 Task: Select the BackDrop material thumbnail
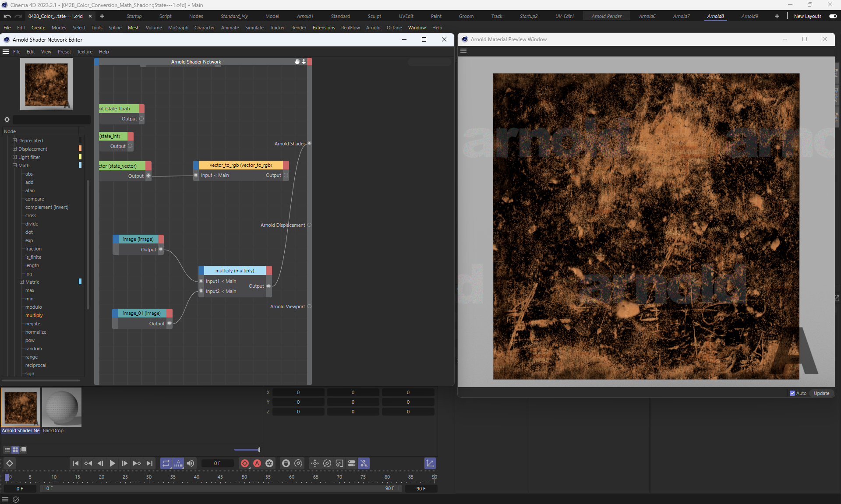62,407
